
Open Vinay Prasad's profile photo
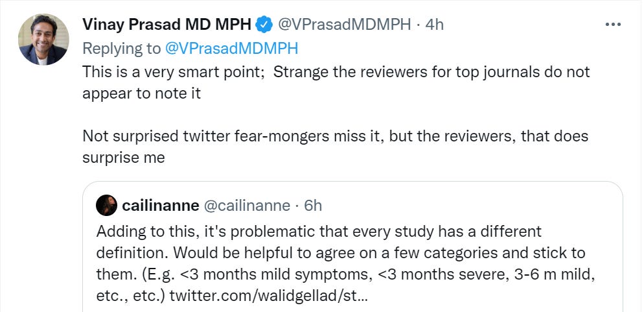(43, 40)
